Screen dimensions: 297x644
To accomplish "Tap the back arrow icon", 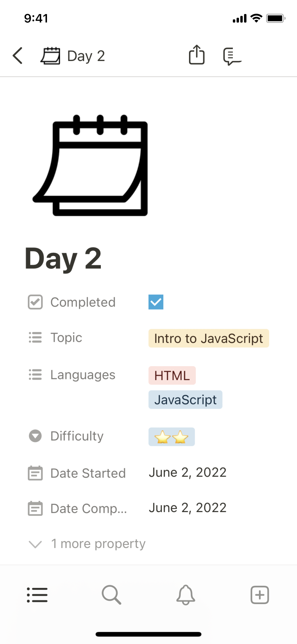I will [x=18, y=56].
